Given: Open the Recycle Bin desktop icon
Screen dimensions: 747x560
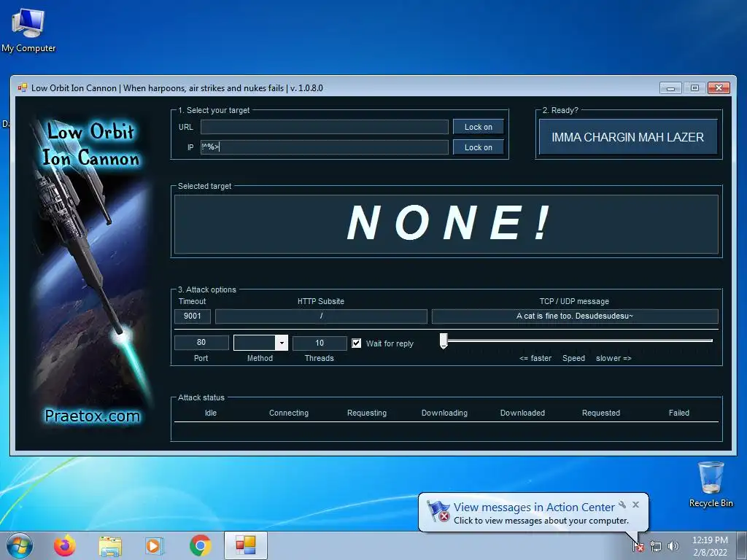Looking at the screenshot, I should click(x=711, y=484).
